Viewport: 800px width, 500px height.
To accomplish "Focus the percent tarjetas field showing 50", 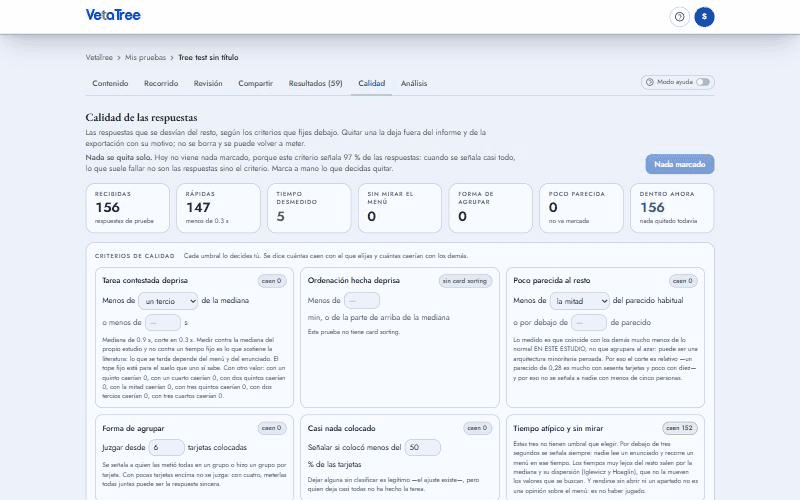I will [x=423, y=447].
